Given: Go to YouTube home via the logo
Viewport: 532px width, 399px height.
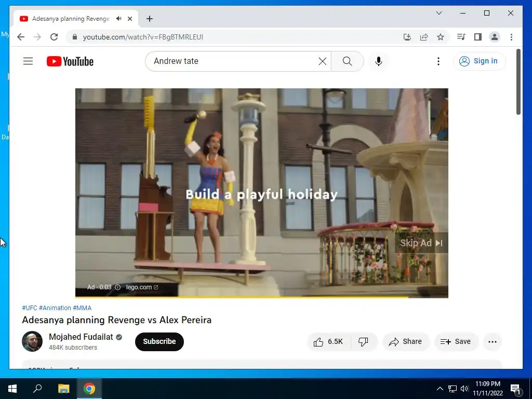Looking at the screenshot, I should tap(70, 61).
